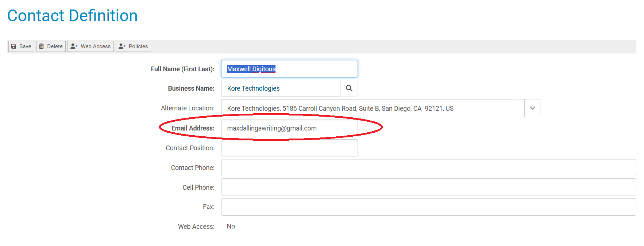Click the Email Address label
644x246 pixels.
193,128
